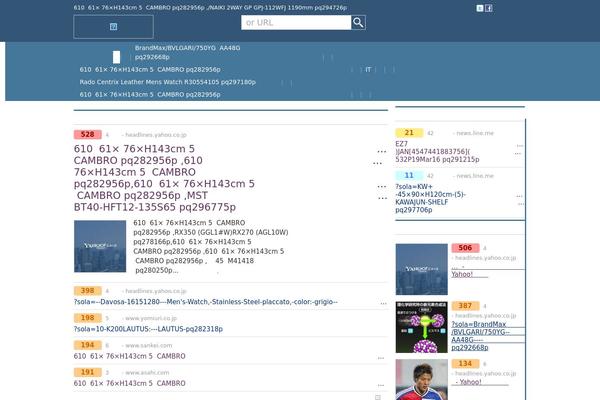Open the 'EZ7 JAN[4547441883756]' sidebar link

pos(437,152)
